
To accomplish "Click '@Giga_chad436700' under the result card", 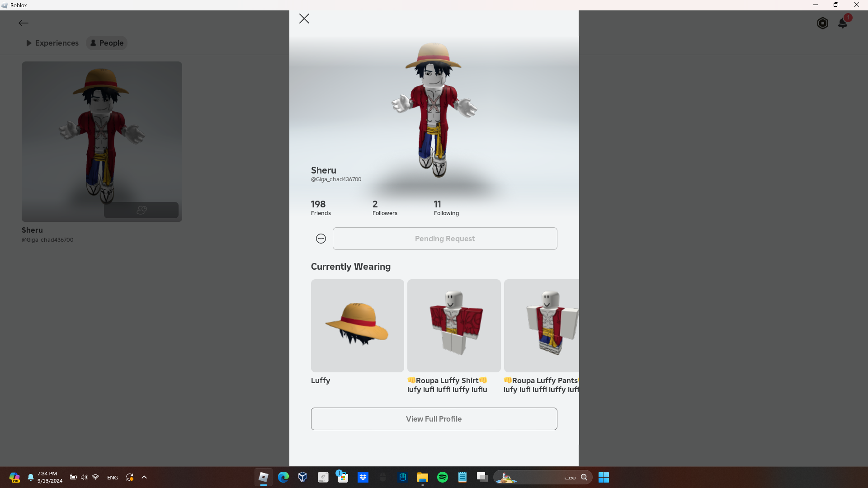I will pos(47,240).
